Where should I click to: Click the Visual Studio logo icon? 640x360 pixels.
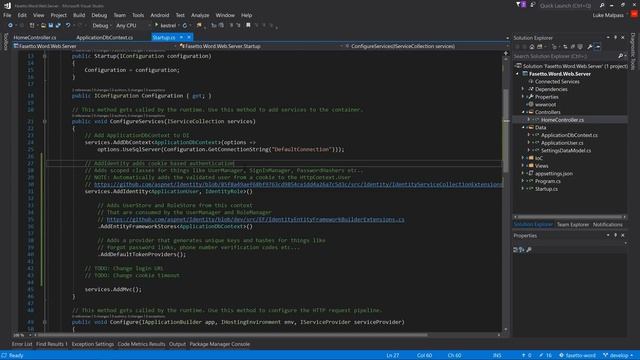pyautogui.click(x=7, y=5)
